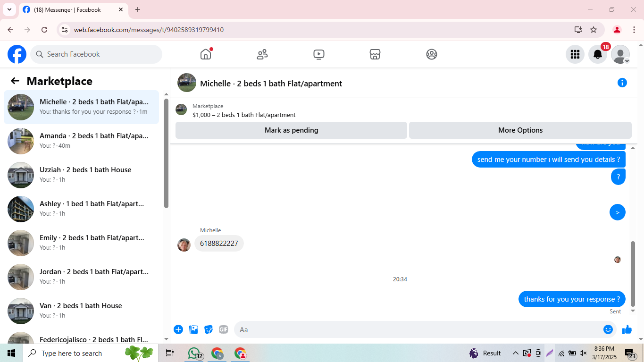Click the conversation header listing thumbnail
The width and height of the screenshot is (644, 362).
click(187, 83)
